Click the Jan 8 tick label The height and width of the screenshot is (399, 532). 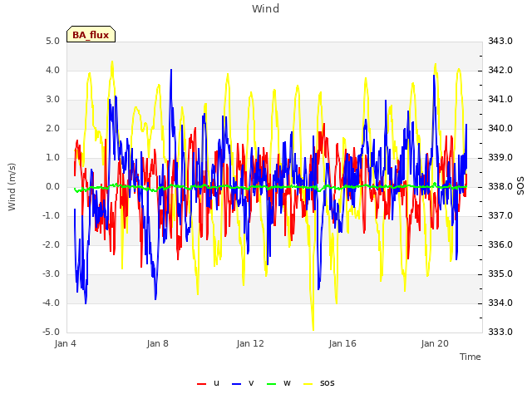point(157,343)
